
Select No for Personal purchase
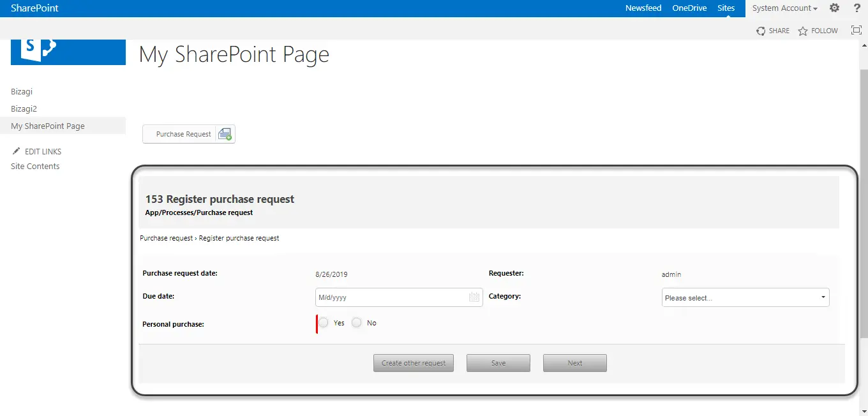[x=357, y=323]
